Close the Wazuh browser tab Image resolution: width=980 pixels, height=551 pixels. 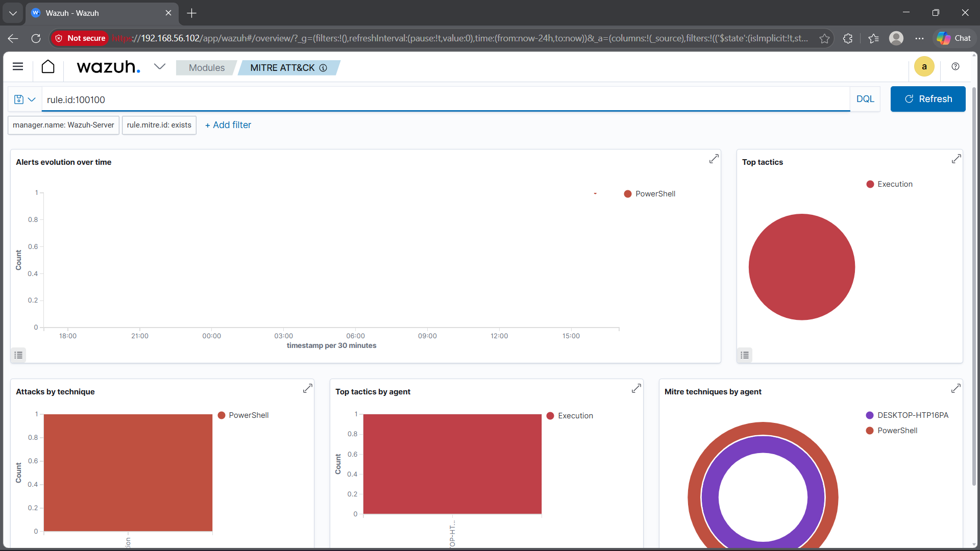(168, 13)
